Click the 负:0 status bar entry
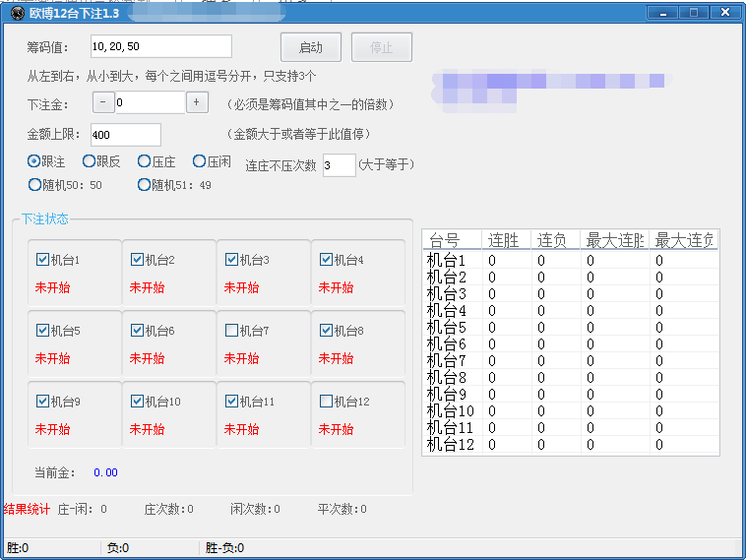The image size is (746, 560). pos(118,548)
